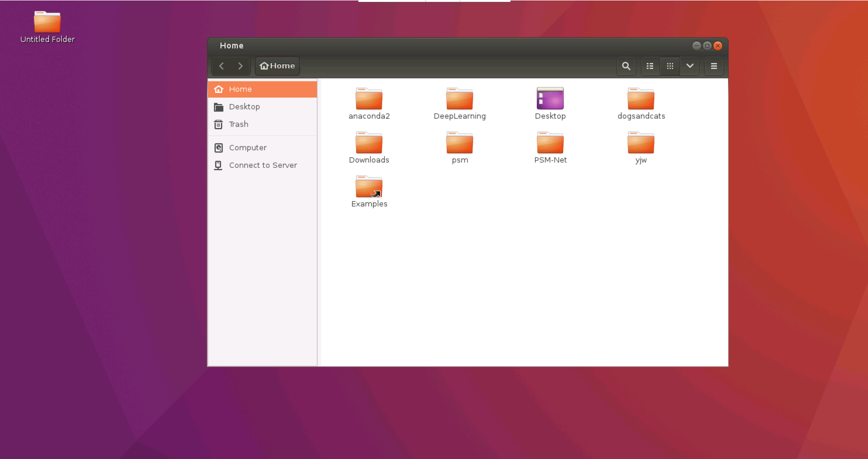The width and height of the screenshot is (868, 459).
Task: Open the Downloads folder
Action: [x=368, y=143]
